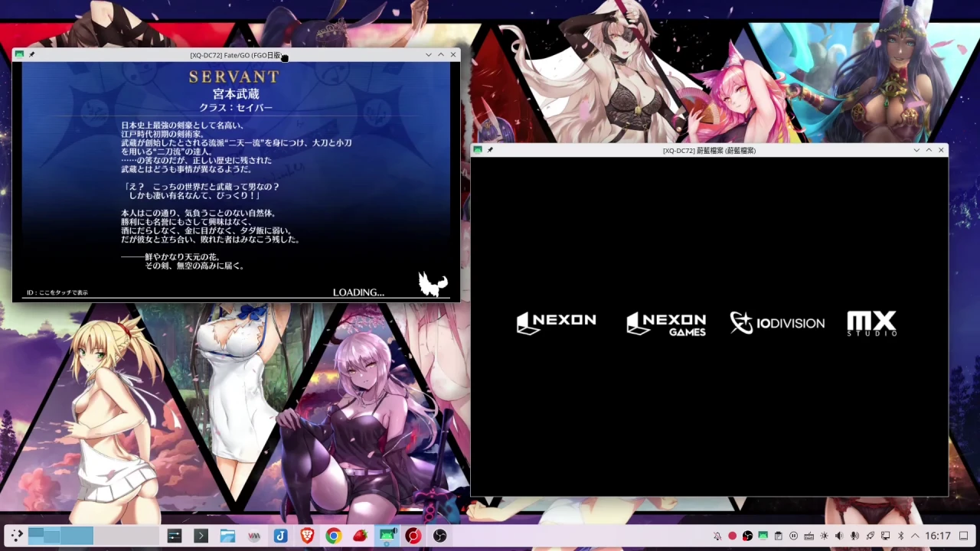Image resolution: width=980 pixels, height=551 pixels.
Task: Open the Brave browser from the taskbar
Action: [307, 536]
